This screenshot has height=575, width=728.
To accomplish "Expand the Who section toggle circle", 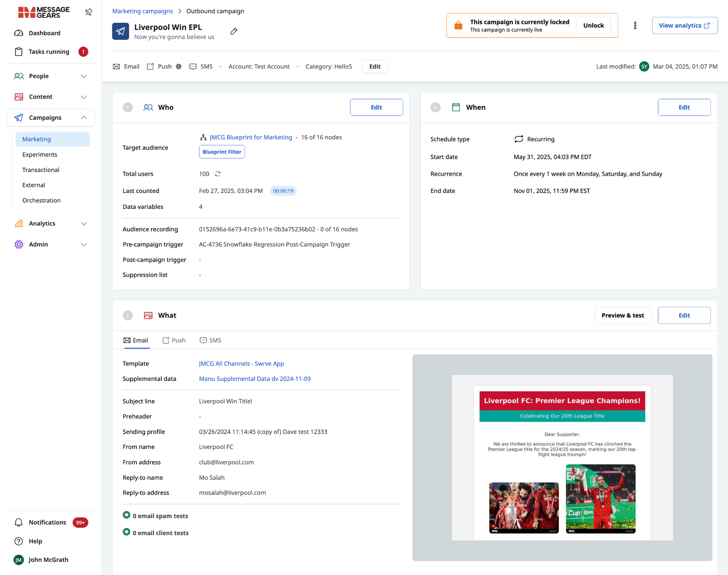I will 128,107.
